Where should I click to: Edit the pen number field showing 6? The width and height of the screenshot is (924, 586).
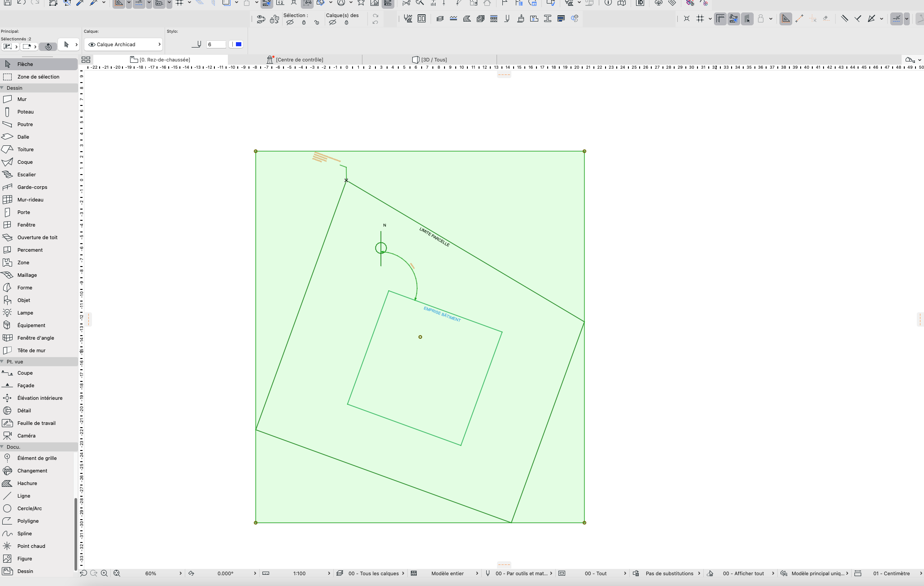tap(216, 44)
